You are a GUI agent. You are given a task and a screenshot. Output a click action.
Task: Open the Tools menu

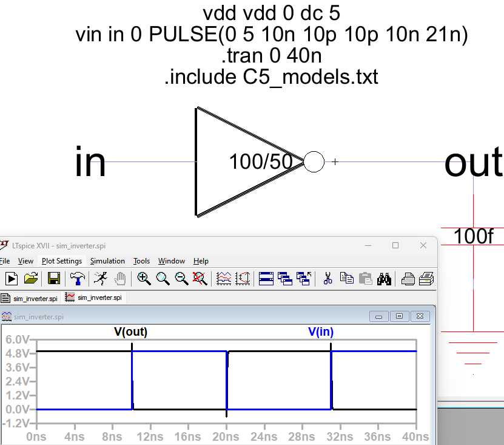coord(141,261)
